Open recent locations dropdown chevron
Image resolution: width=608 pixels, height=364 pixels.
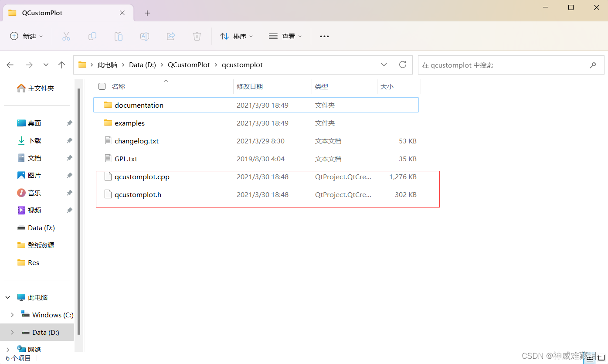[x=46, y=65]
